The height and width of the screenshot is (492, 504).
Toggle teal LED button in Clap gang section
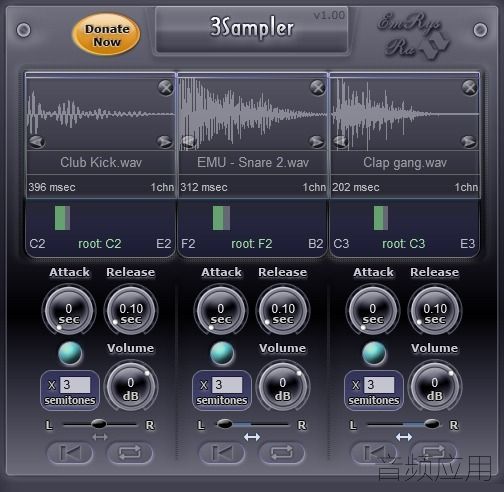click(x=374, y=353)
